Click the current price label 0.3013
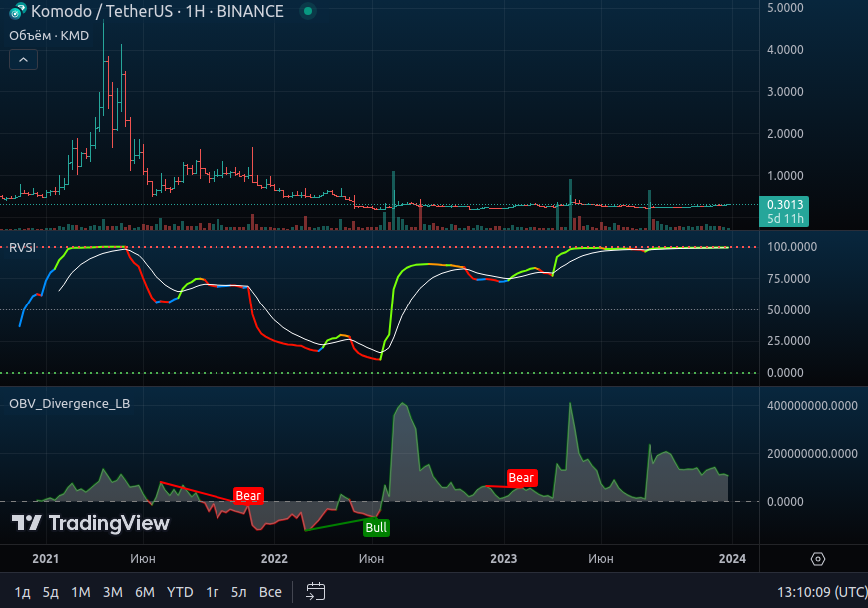 click(784, 205)
